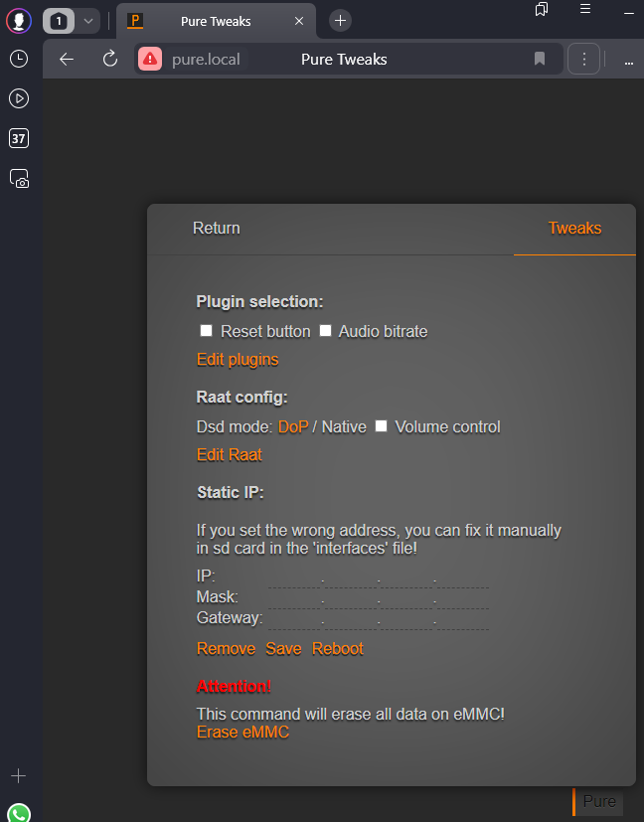Select DoP Dsd mode
This screenshot has height=822, width=644.
293,426
